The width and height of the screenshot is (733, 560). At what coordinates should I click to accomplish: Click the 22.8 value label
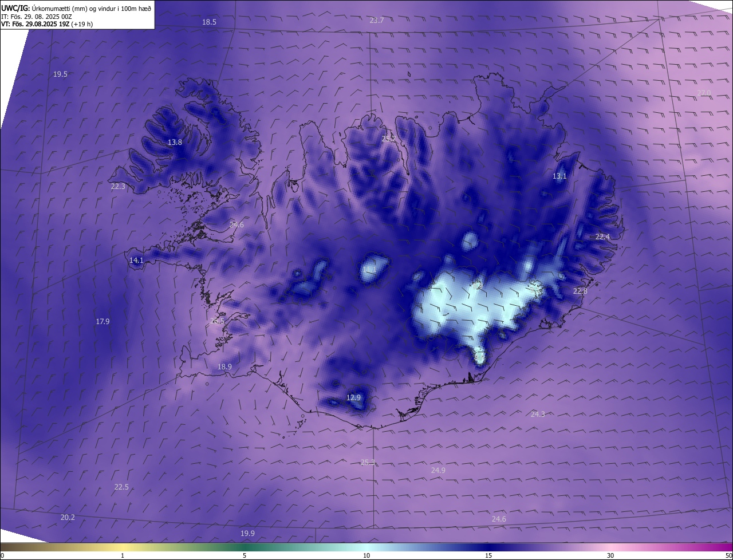pyautogui.click(x=580, y=291)
